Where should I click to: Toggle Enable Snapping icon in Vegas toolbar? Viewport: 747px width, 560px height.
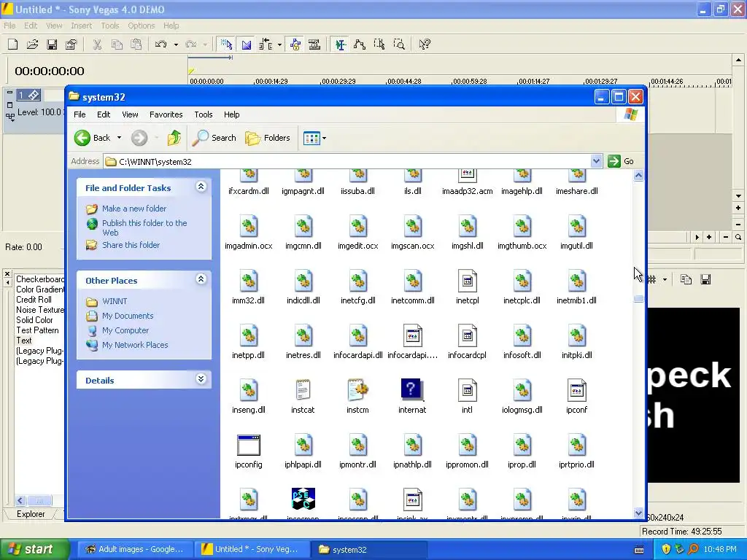[x=226, y=44]
